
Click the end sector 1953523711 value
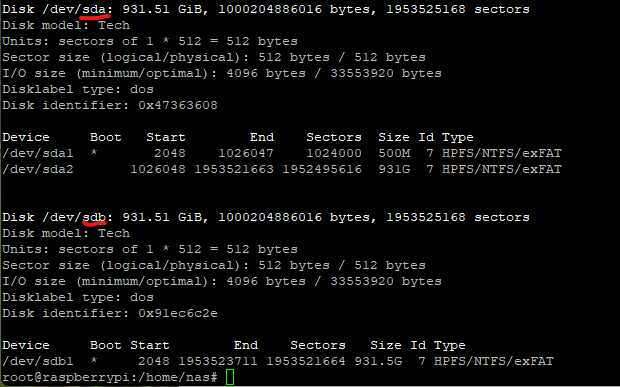coord(218,361)
